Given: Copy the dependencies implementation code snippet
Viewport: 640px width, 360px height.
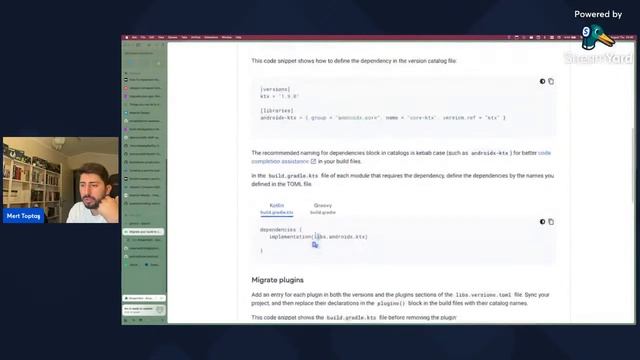Looking at the screenshot, I should pyautogui.click(x=551, y=222).
